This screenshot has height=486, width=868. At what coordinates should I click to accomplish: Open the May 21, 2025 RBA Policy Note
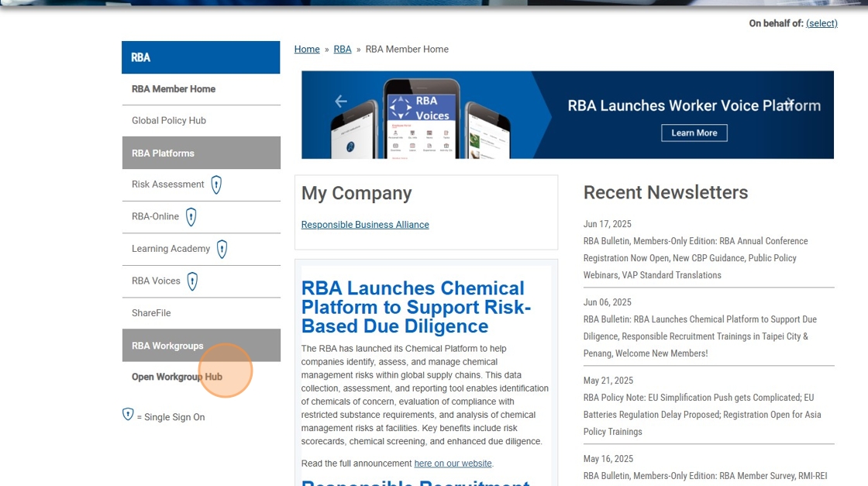click(702, 415)
